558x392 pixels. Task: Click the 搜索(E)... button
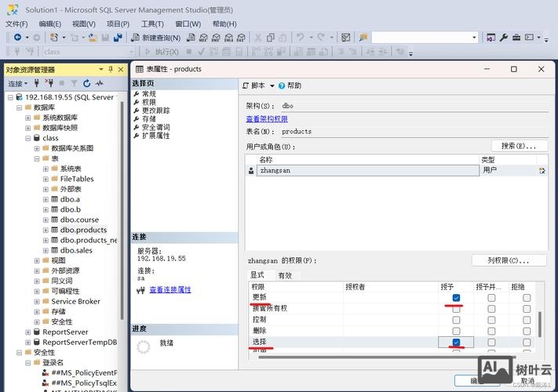click(518, 146)
